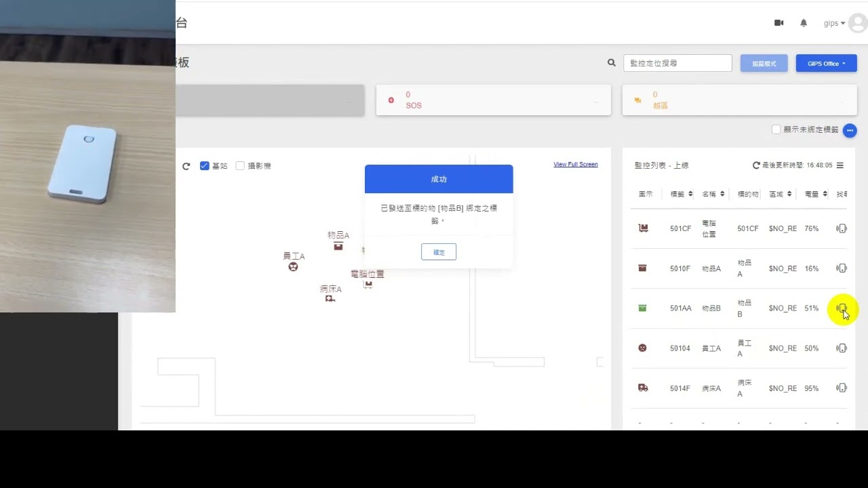Select the 5014F tag cell
Image resolution: width=868 pixels, height=488 pixels.
click(x=679, y=388)
